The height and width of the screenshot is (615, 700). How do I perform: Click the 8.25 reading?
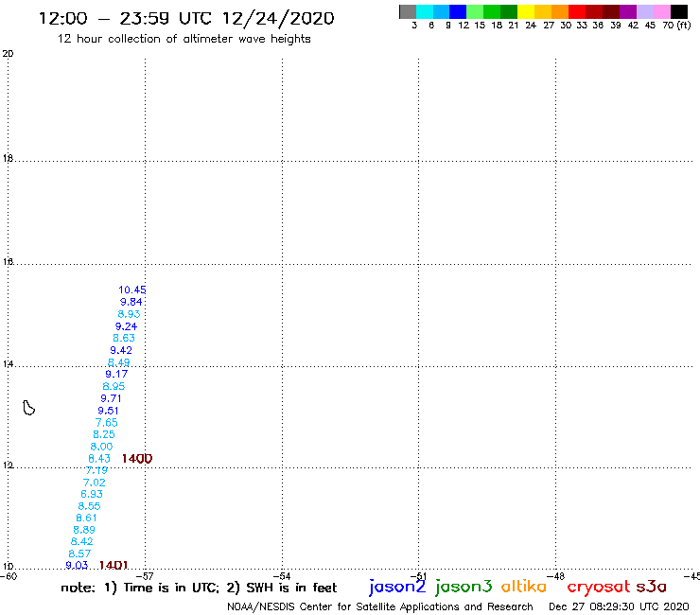103,434
